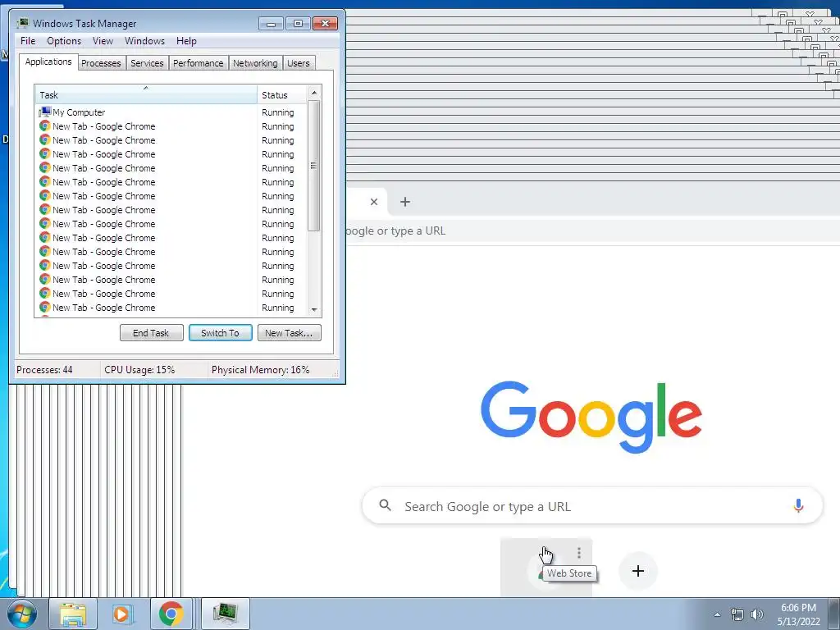Click Processes: 44 in the status bar

coord(44,370)
